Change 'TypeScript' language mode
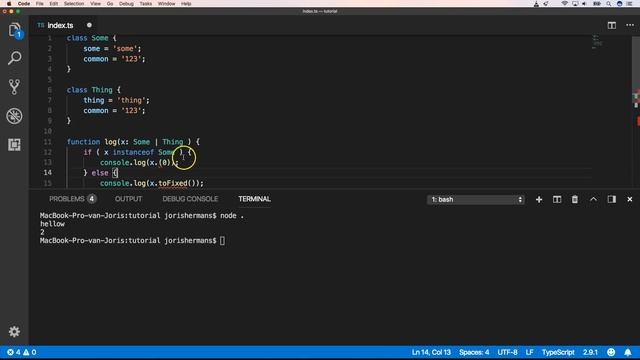 coord(558,352)
